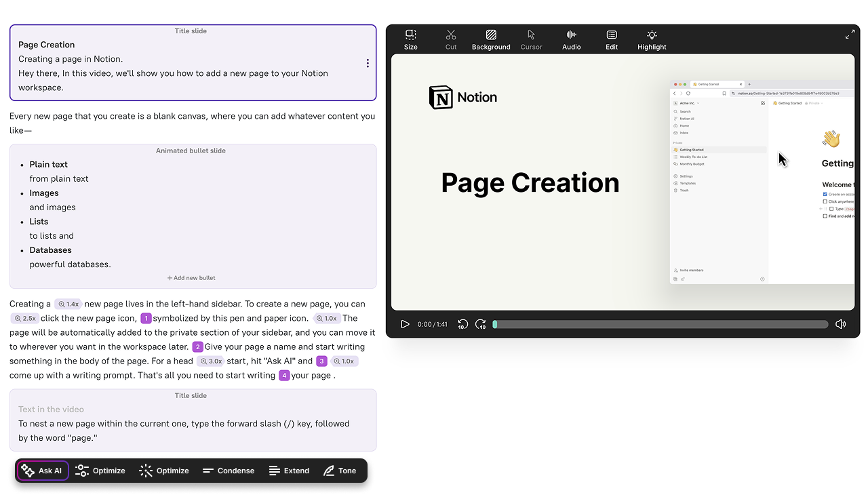Click purple step marker 4

[x=284, y=376]
